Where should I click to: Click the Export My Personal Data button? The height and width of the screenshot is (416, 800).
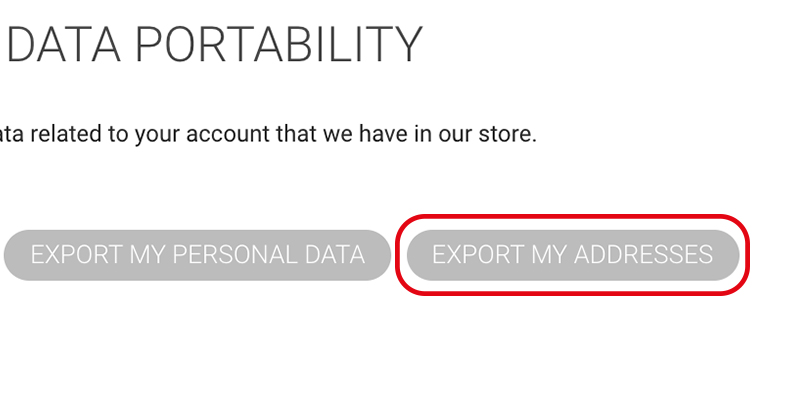[197, 255]
